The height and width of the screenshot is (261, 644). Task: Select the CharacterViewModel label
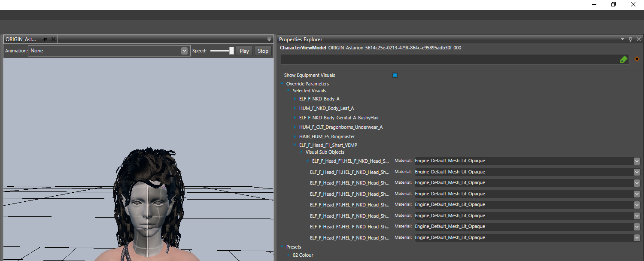(x=303, y=48)
